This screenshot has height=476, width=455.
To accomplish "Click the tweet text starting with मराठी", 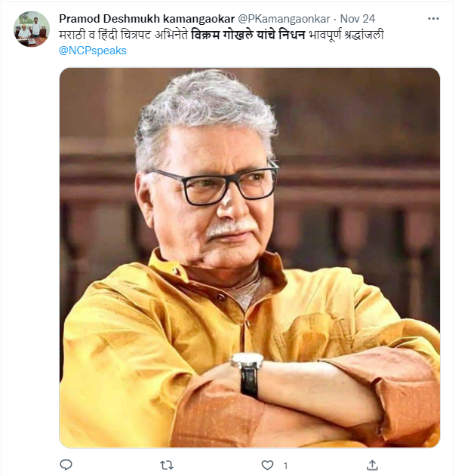I will [77, 34].
